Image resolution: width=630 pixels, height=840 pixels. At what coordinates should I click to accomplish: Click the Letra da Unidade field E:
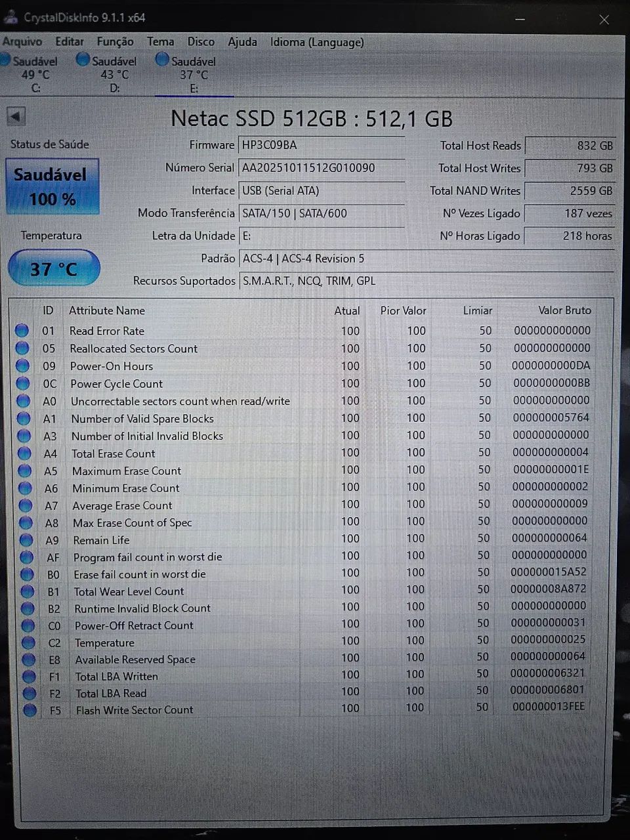click(322, 236)
